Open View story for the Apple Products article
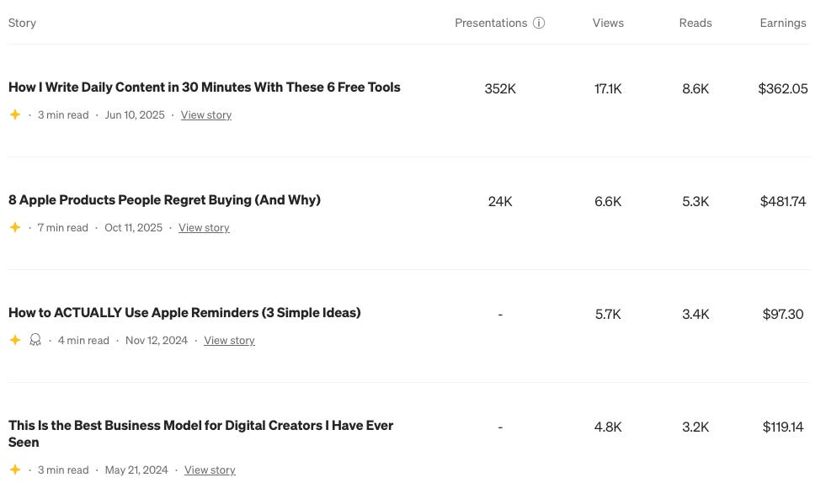The width and height of the screenshot is (826, 504). coord(203,227)
